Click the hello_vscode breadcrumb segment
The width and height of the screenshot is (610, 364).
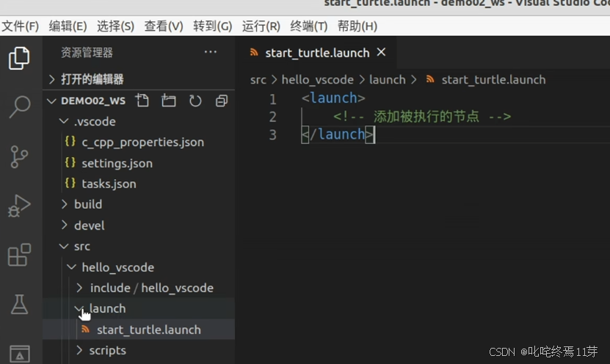(317, 80)
